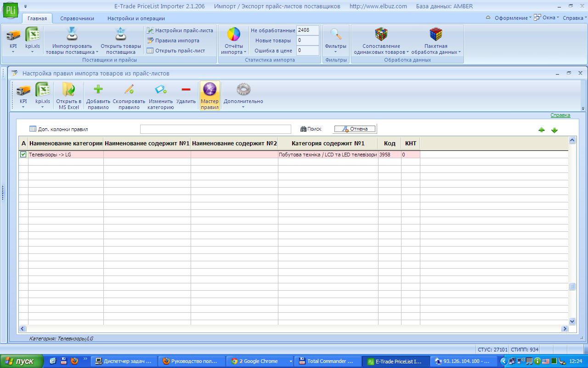The width and height of the screenshot is (588, 368).
Task: Open Google Chrome group in the taskbar
Action: 261,361
